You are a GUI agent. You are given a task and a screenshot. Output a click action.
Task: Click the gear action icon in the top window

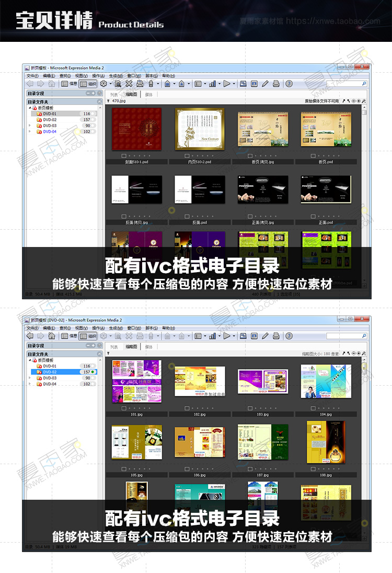103,84
